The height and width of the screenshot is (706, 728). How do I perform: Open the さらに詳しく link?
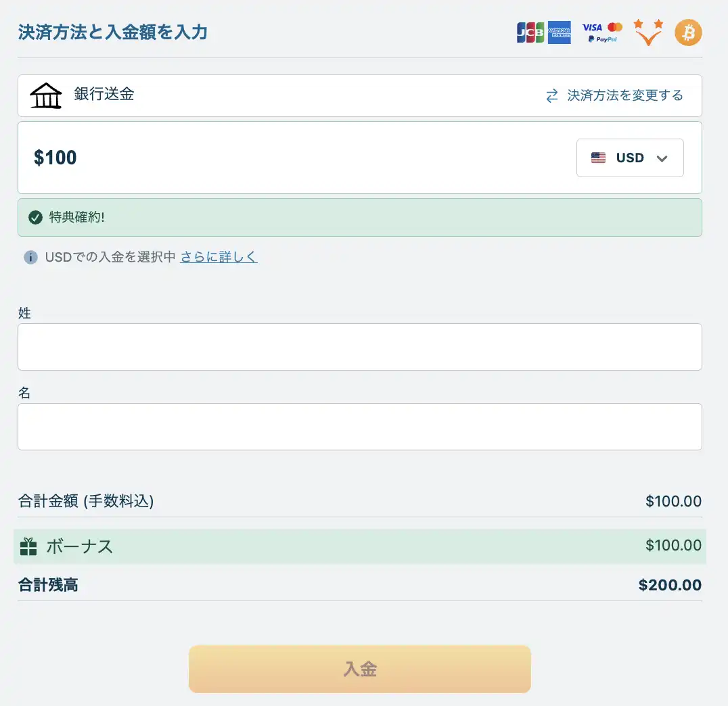pyautogui.click(x=219, y=257)
